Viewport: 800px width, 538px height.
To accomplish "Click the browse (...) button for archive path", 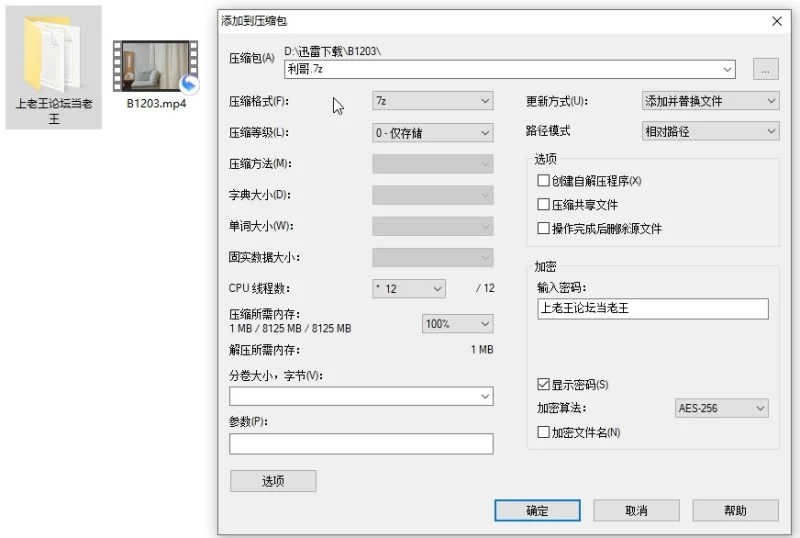I will 766,69.
